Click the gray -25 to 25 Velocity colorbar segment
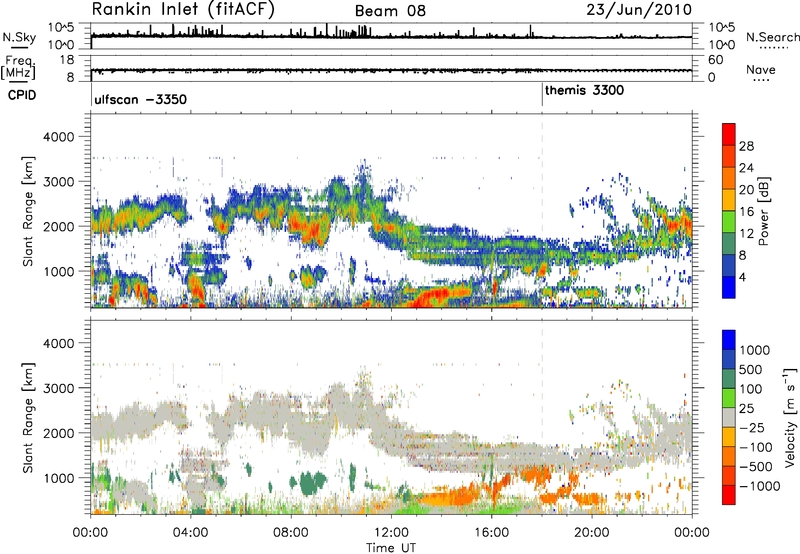 (729, 418)
